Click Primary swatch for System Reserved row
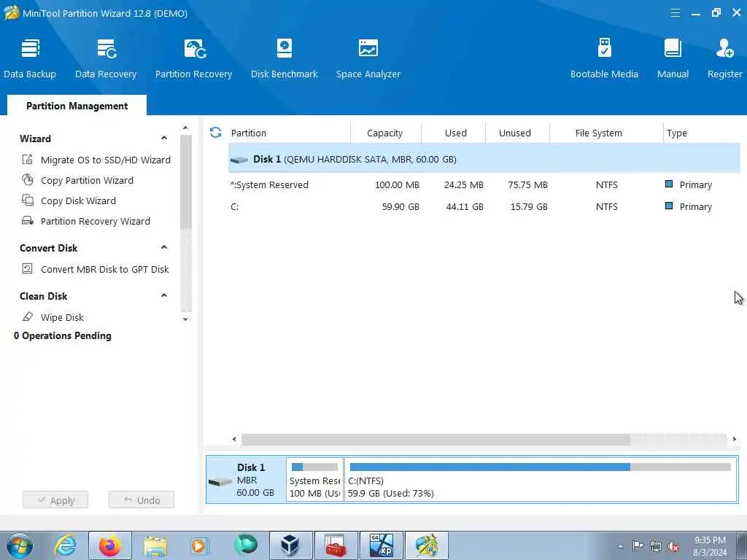The width and height of the screenshot is (747, 560). coord(669,184)
